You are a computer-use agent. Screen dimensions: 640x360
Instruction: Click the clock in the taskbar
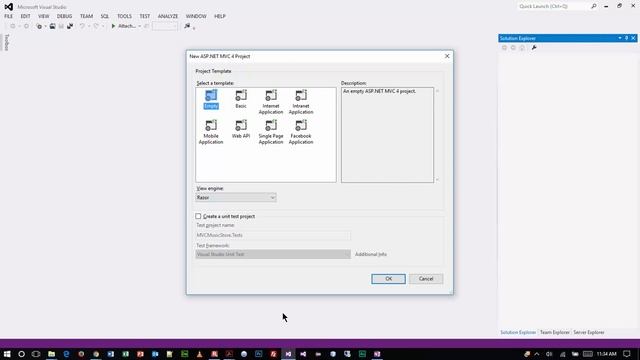click(606, 354)
